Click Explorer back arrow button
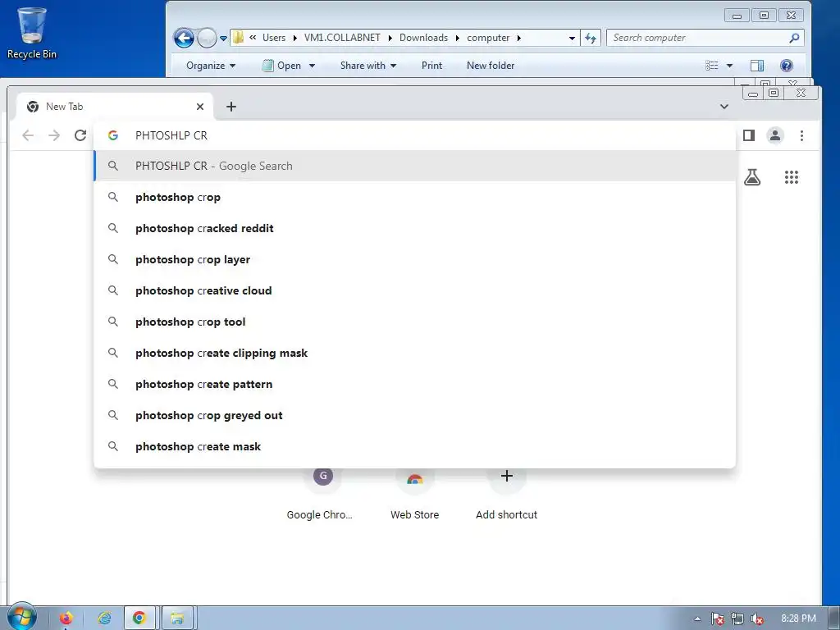The image size is (840, 630). 184,38
